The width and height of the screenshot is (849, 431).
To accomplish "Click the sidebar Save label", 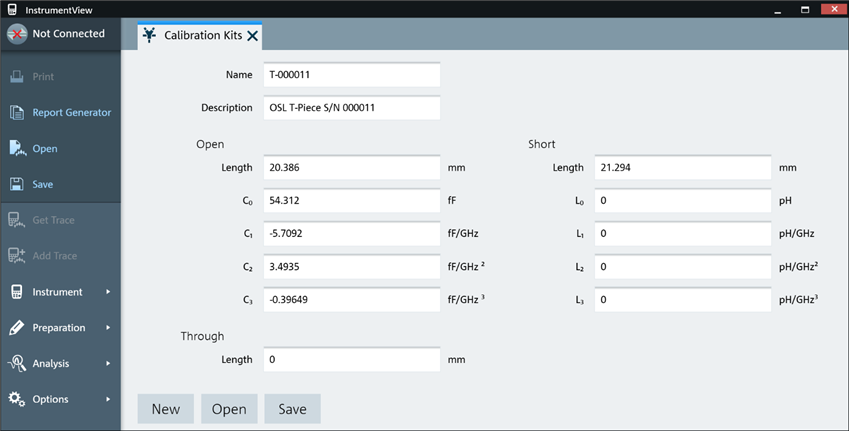I will coord(43,184).
